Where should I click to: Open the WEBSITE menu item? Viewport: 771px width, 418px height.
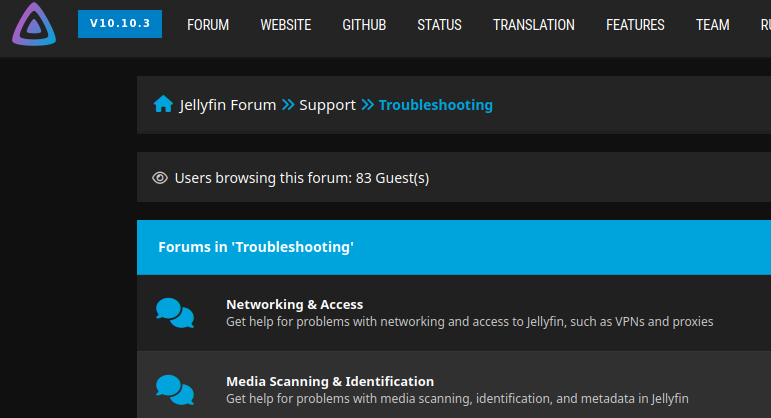285,25
